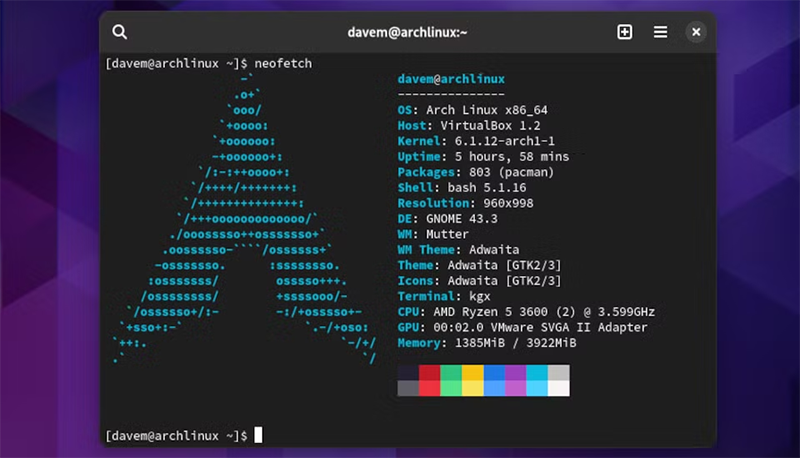The width and height of the screenshot is (800, 458).
Task: Select the OS: Arch Linux x86_64 line
Action: coord(472,110)
